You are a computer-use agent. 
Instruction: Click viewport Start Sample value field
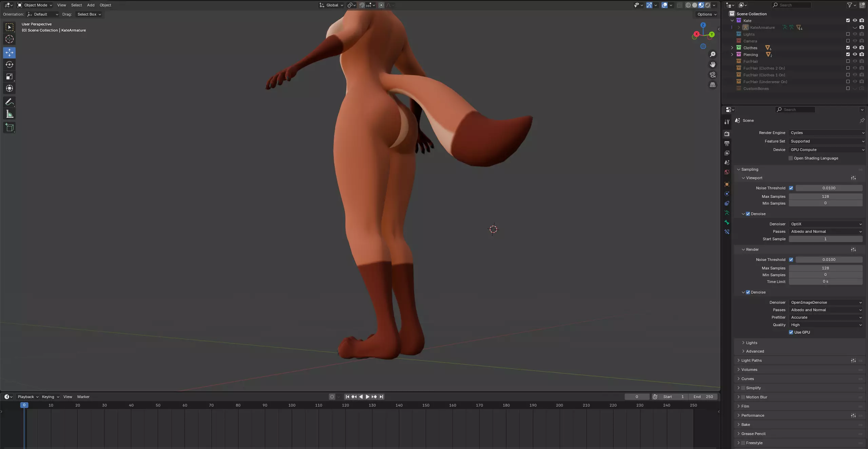point(825,239)
